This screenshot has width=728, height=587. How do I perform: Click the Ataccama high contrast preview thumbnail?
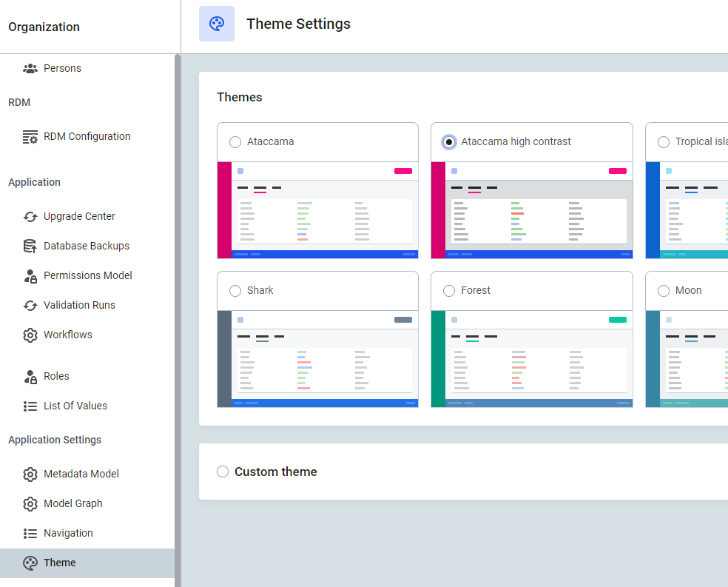tap(531, 210)
